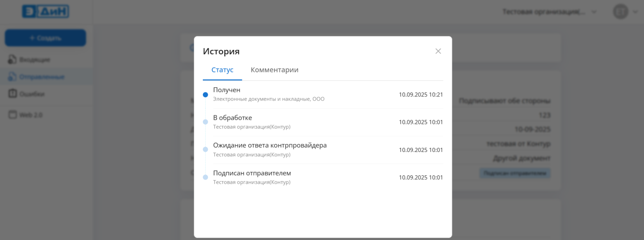The height and width of the screenshot is (240, 644).
Task: Open Web 2.0 icon in sidebar
Action: (12, 115)
